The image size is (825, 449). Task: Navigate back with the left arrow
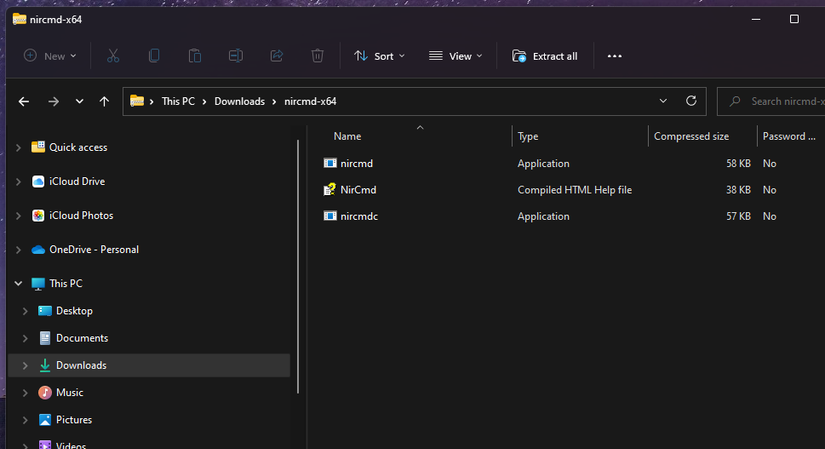pos(24,101)
